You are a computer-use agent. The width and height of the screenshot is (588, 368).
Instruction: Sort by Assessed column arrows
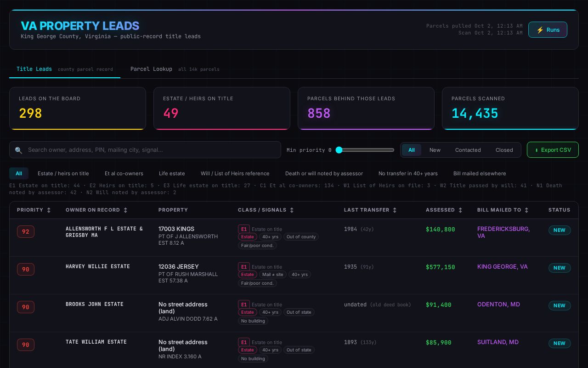coord(460,210)
